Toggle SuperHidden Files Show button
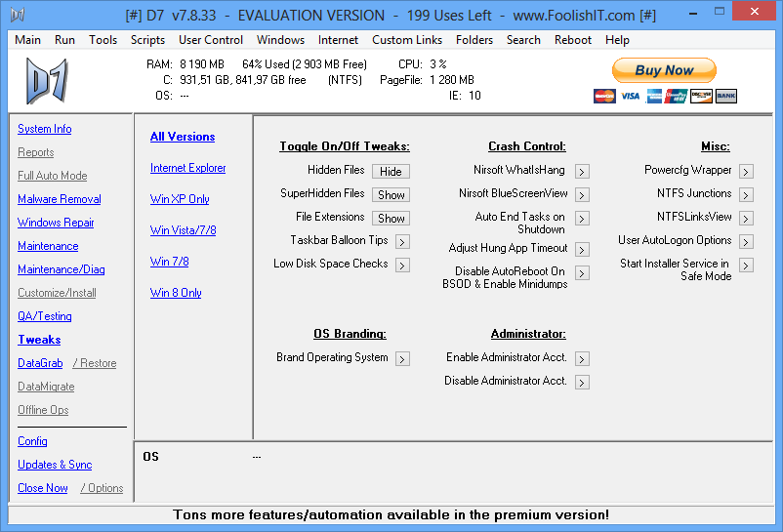This screenshot has width=783, height=532. click(391, 194)
